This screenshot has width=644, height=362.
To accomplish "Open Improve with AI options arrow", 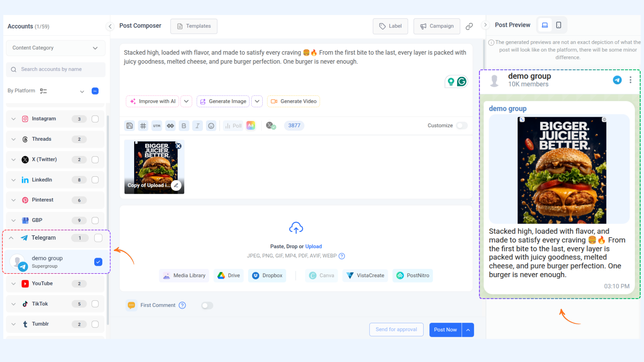I will (186, 102).
